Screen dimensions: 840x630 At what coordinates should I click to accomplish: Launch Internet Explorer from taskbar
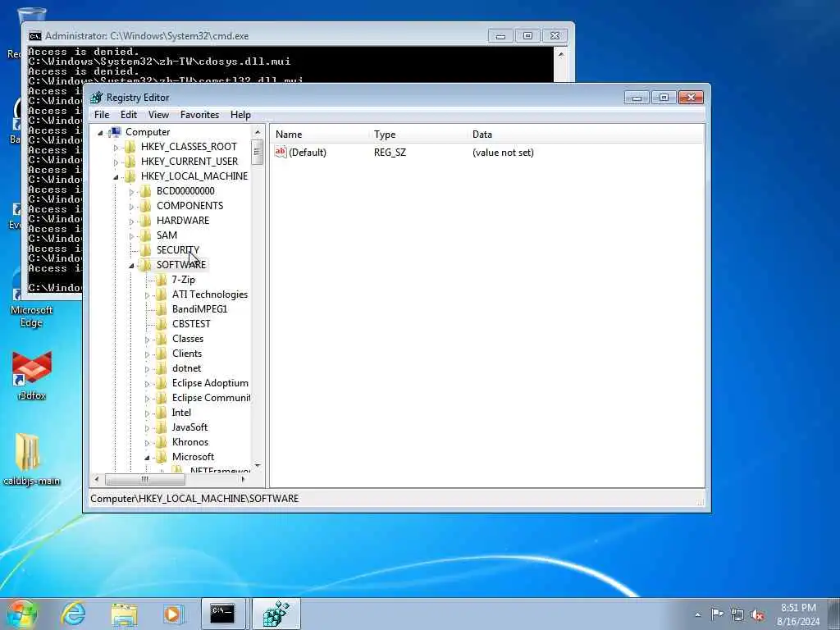(73, 614)
